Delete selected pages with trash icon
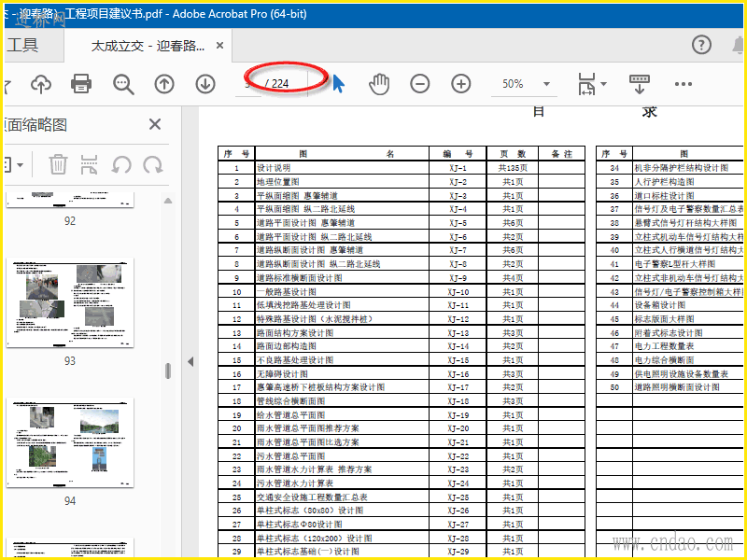This screenshot has height=560, width=747. [x=58, y=165]
